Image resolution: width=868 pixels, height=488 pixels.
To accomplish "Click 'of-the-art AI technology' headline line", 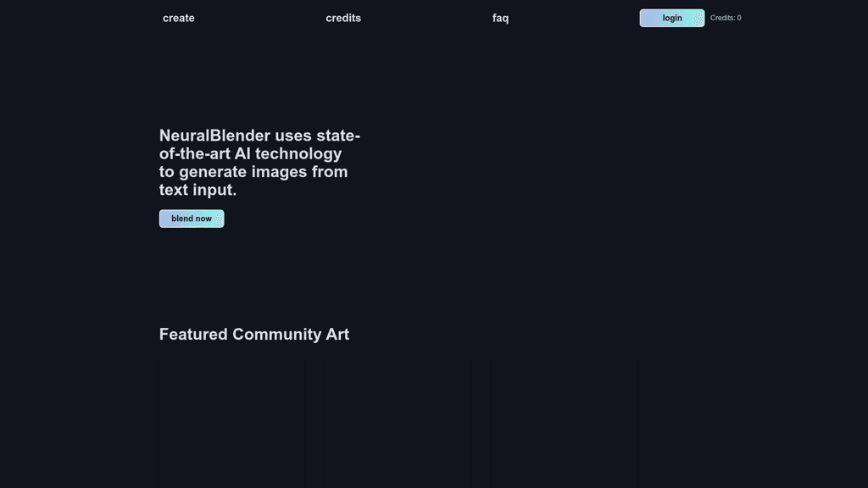I will coord(251,153).
